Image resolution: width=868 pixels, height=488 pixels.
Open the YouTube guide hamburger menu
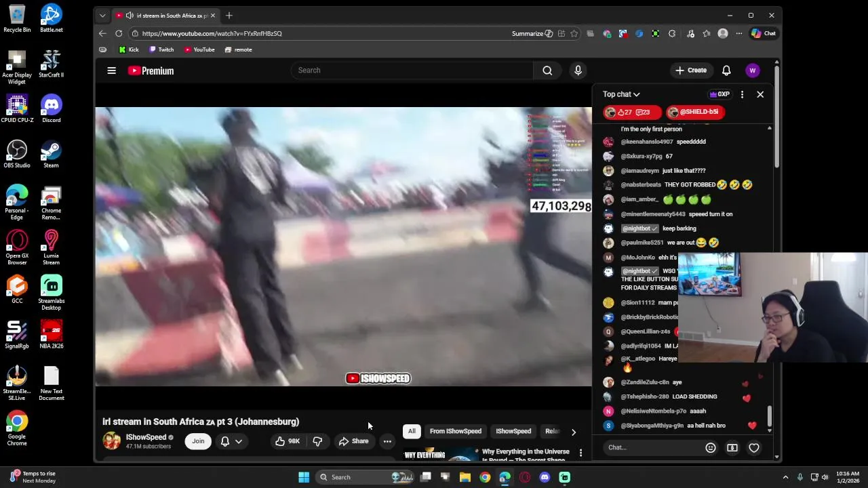coord(111,70)
